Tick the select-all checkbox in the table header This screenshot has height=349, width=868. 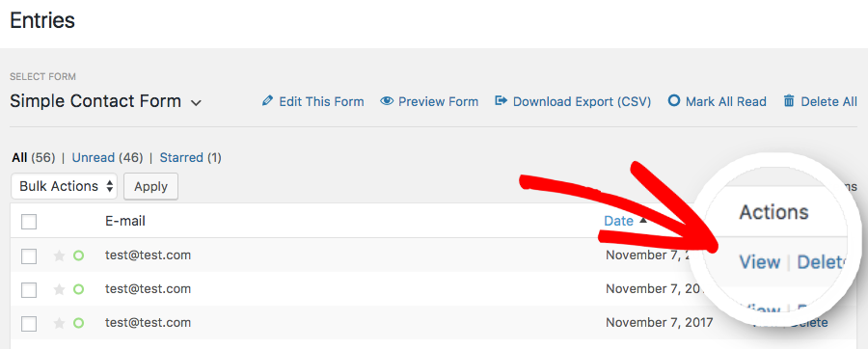coord(29,222)
